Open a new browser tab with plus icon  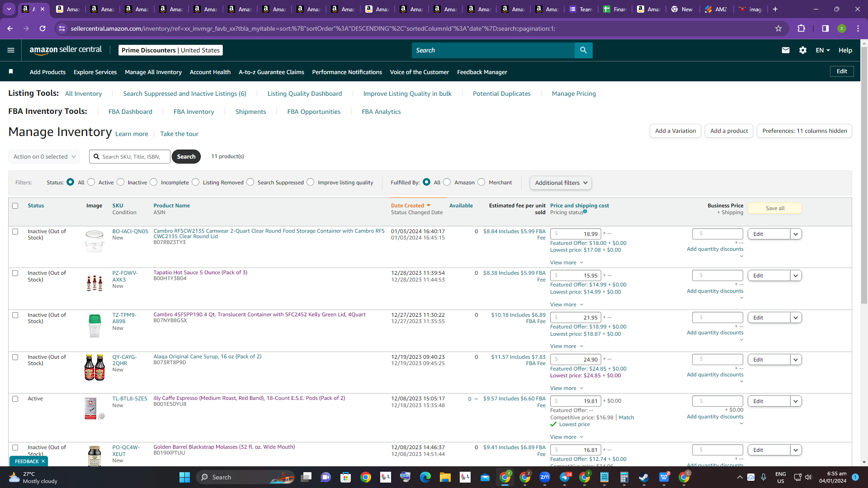(x=775, y=9)
